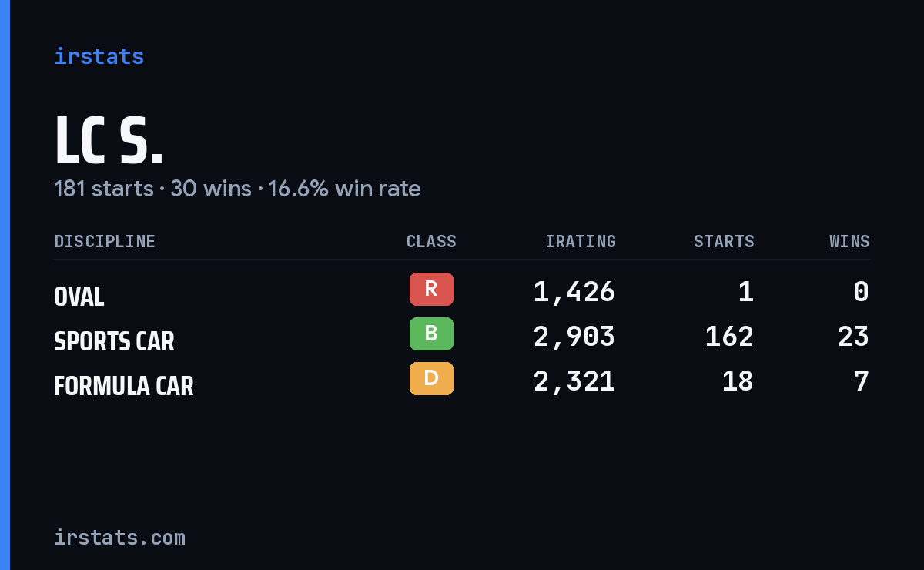Image resolution: width=924 pixels, height=570 pixels.
Task: Click the 162 sports car starts value
Action: coord(729,337)
